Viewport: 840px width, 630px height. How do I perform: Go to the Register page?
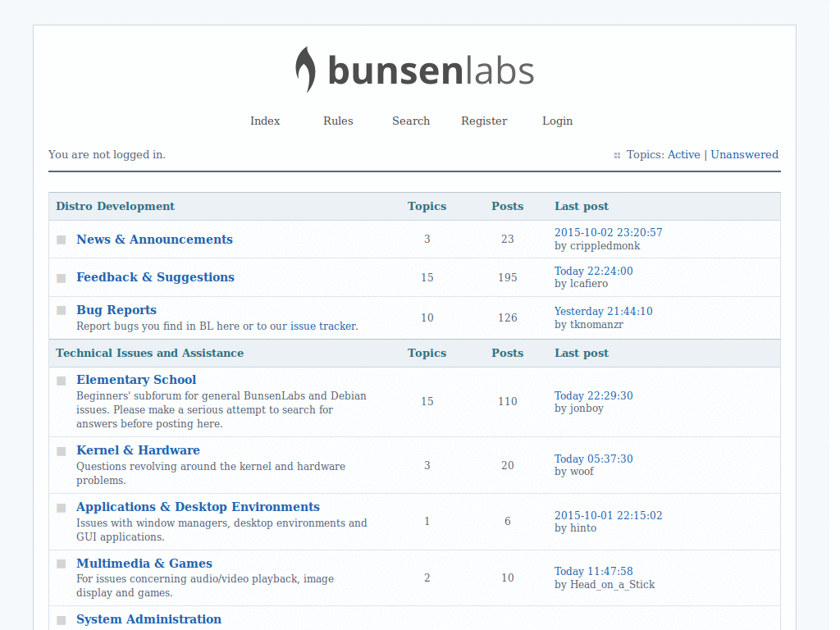coord(484,121)
